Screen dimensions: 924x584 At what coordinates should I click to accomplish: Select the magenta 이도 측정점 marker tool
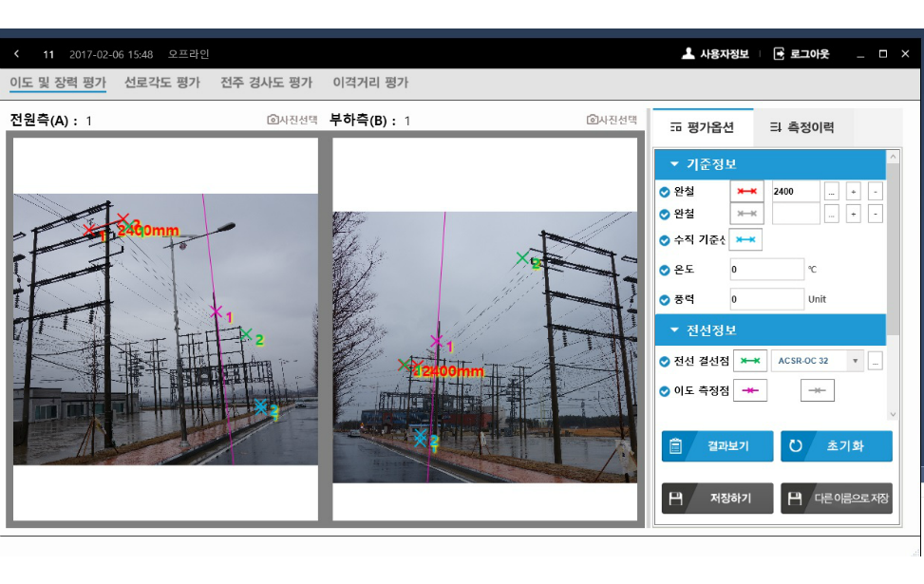750,390
